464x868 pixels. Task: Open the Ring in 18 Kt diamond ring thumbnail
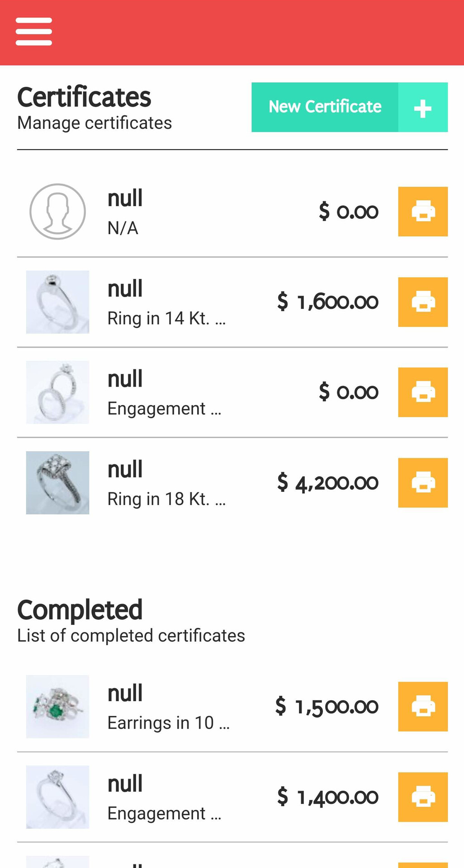(57, 483)
